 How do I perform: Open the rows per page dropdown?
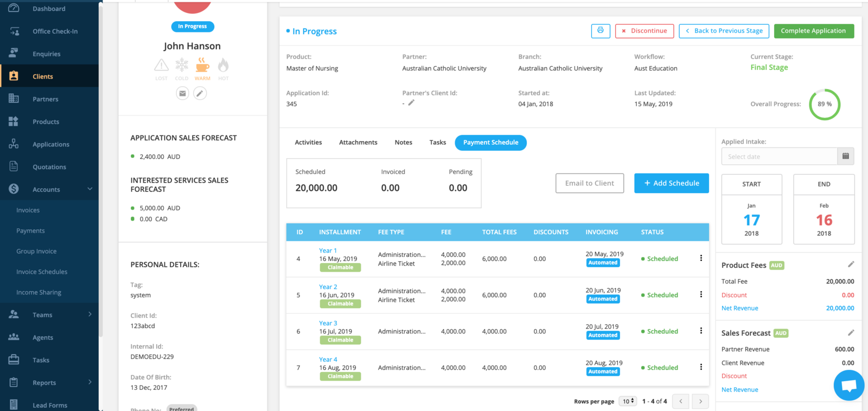coord(628,401)
